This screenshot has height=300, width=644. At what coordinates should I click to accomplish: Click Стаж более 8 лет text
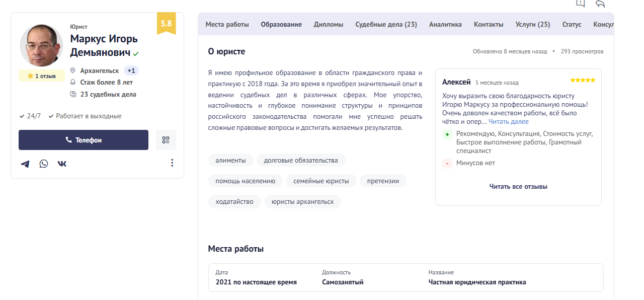(x=107, y=82)
